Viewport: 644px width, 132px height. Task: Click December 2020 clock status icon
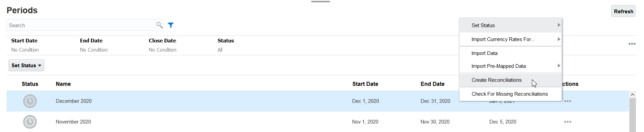pos(30,101)
